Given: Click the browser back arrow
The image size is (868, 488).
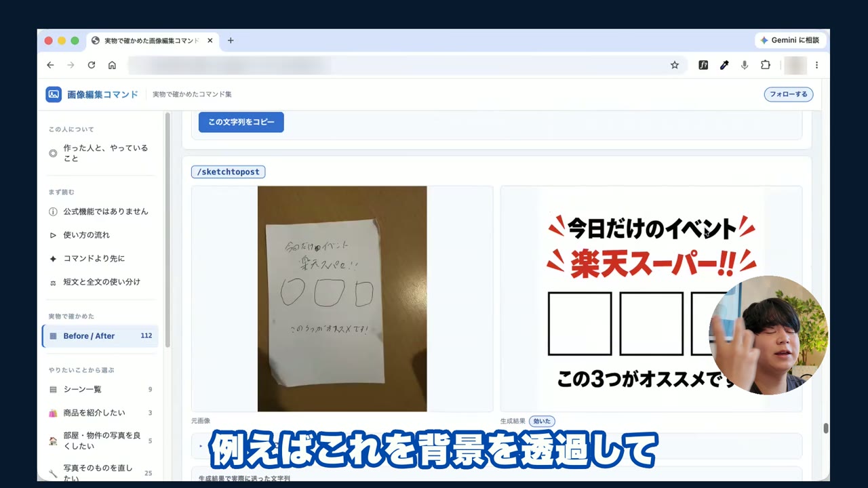Looking at the screenshot, I should 50,65.
